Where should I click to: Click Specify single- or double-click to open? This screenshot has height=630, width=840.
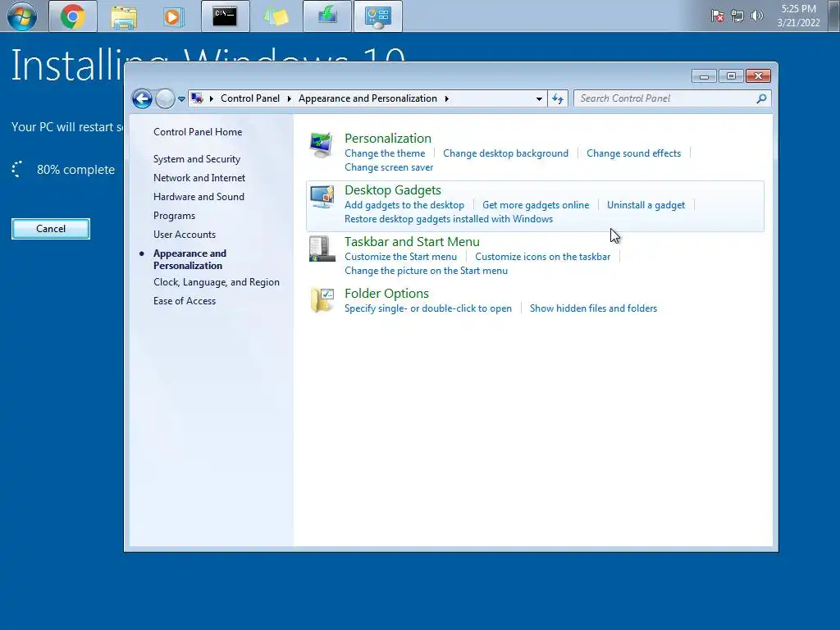[428, 308]
